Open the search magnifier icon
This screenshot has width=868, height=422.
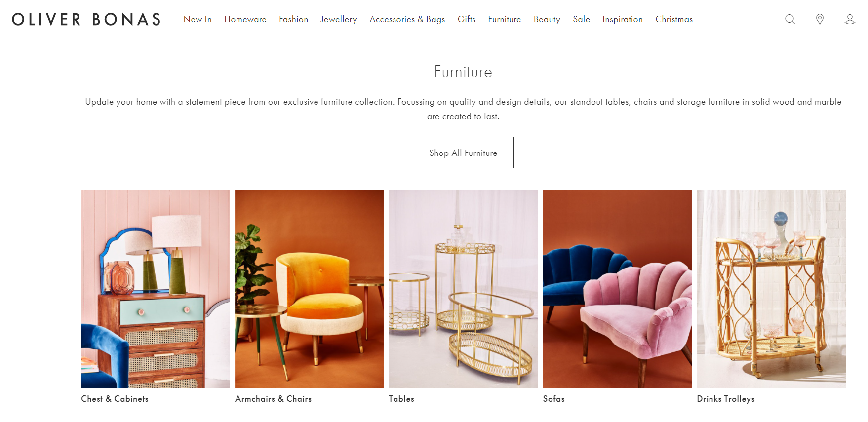[x=790, y=19]
